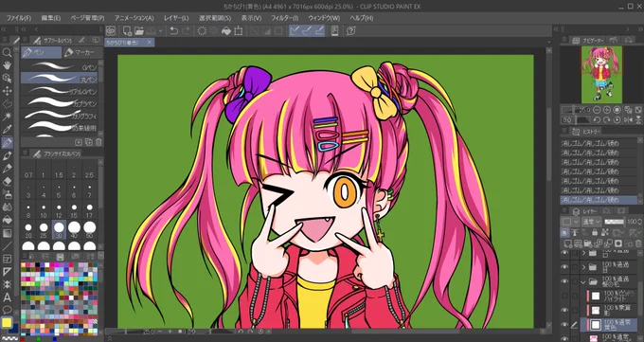644x342 pixels.
Task: Hide the 髪の毛 folder layer
Action: (565, 281)
